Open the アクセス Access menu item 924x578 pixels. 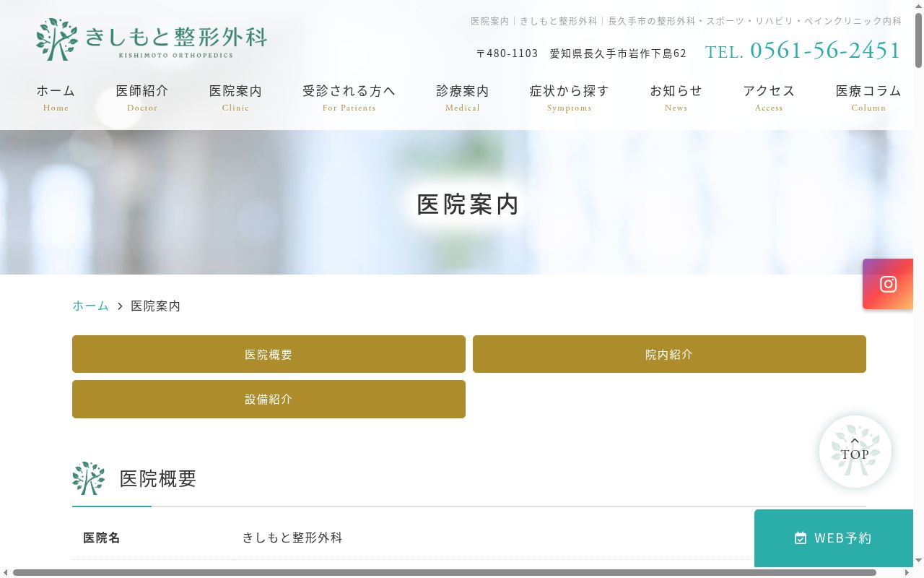click(x=769, y=98)
